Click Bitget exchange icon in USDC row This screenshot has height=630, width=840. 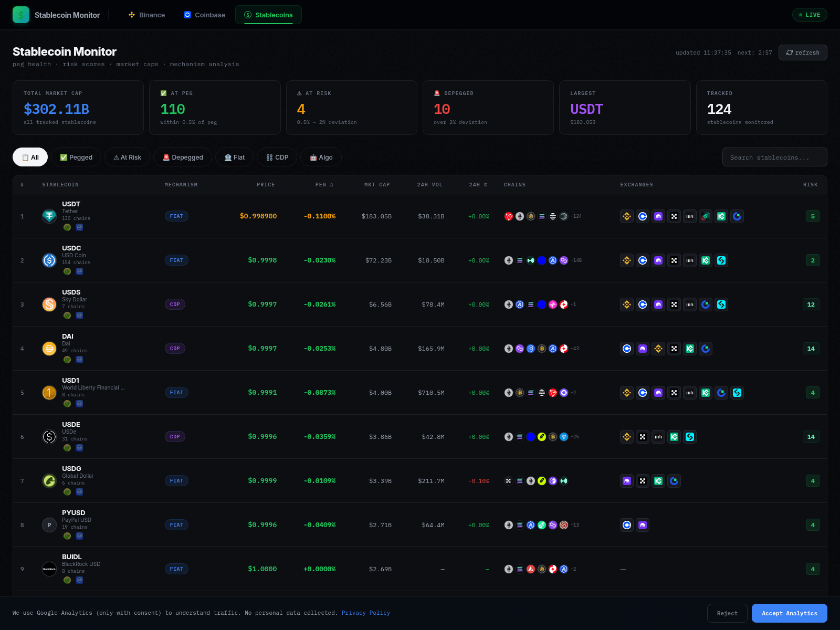[721, 260]
